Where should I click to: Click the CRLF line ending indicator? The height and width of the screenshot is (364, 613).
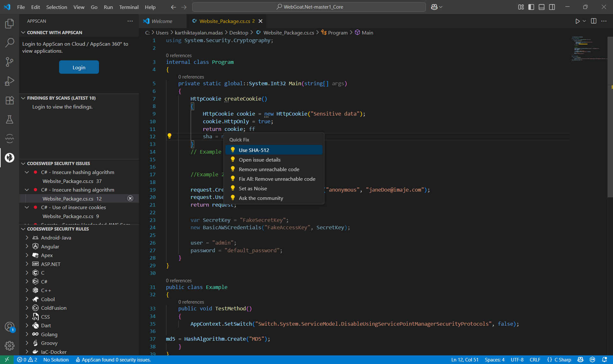[535, 360]
